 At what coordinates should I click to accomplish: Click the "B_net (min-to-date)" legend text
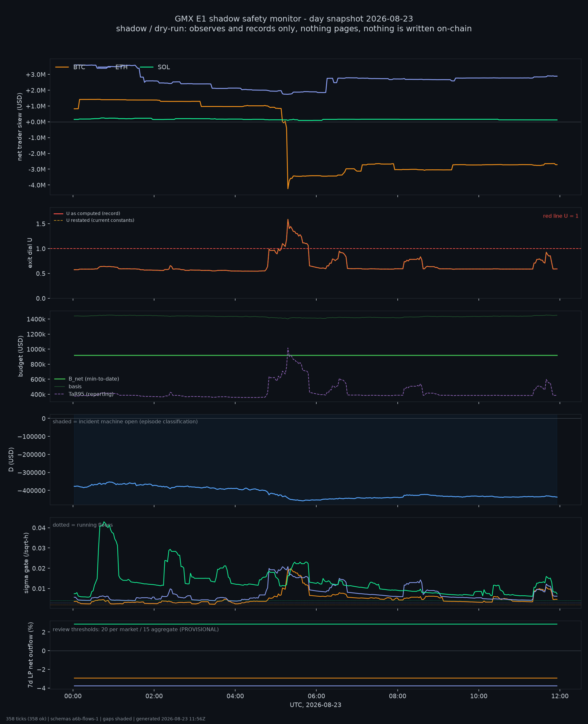(x=94, y=379)
